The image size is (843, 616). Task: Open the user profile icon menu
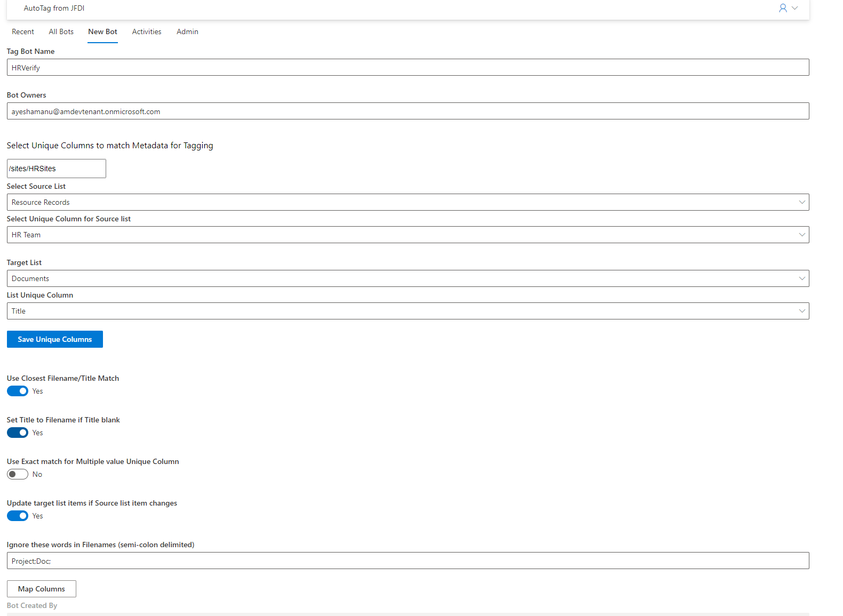pos(783,8)
